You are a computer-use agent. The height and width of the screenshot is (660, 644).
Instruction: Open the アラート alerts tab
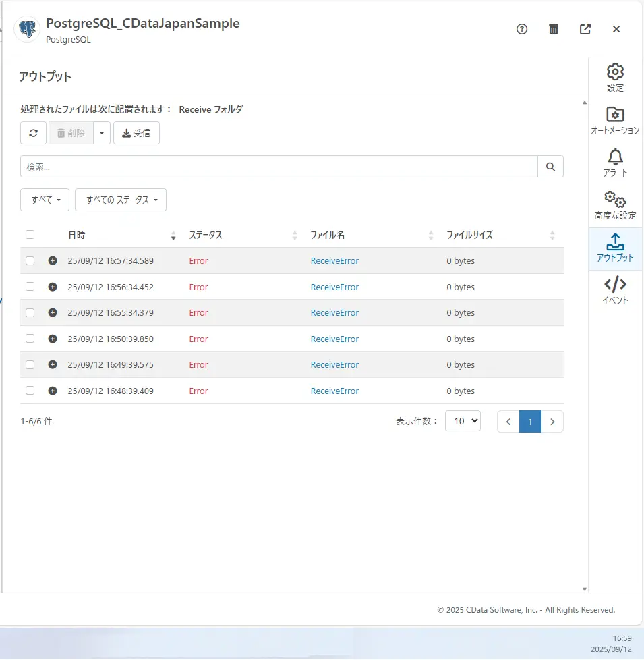point(615,163)
